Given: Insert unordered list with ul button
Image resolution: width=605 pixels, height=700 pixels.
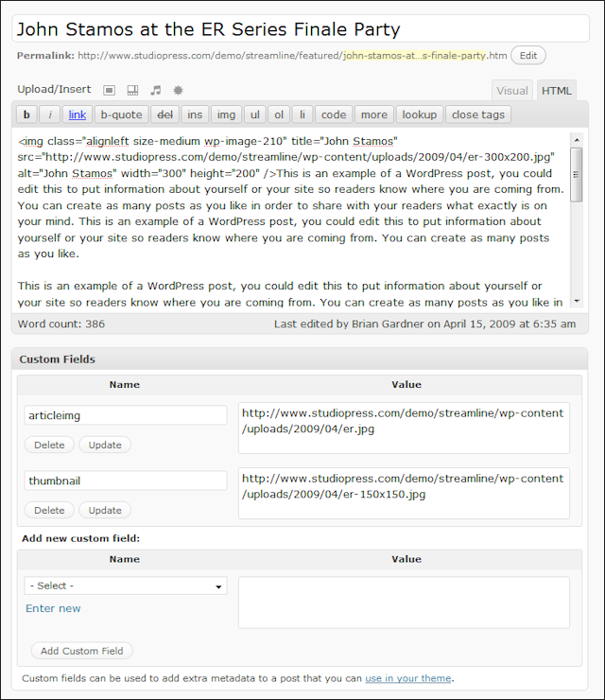Looking at the screenshot, I should 254,114.
